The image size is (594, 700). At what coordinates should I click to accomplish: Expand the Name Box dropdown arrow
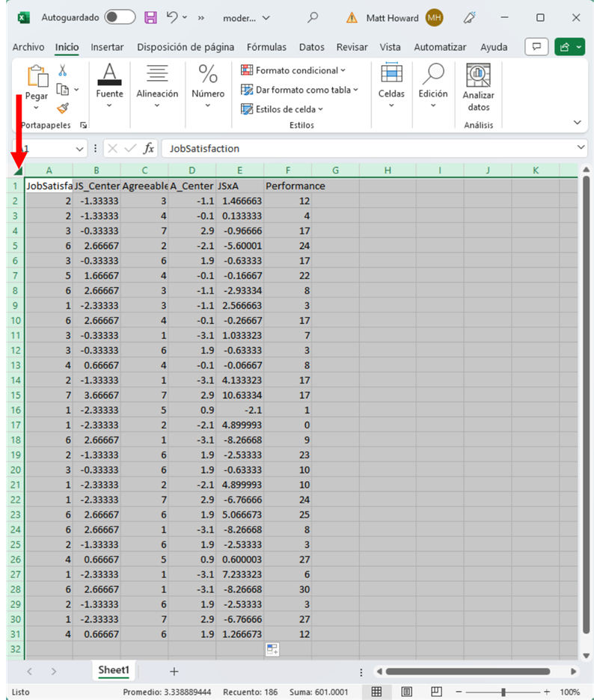click(x=80, y=148)
